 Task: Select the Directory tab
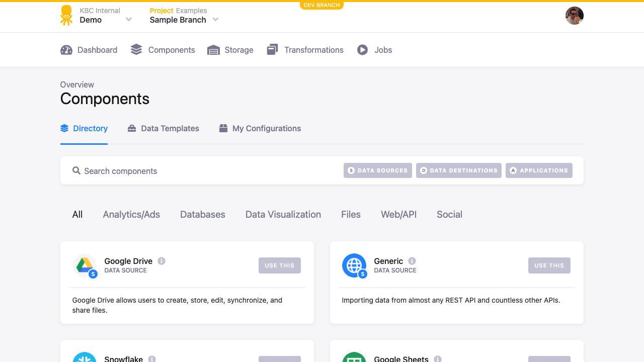[84, 129]
